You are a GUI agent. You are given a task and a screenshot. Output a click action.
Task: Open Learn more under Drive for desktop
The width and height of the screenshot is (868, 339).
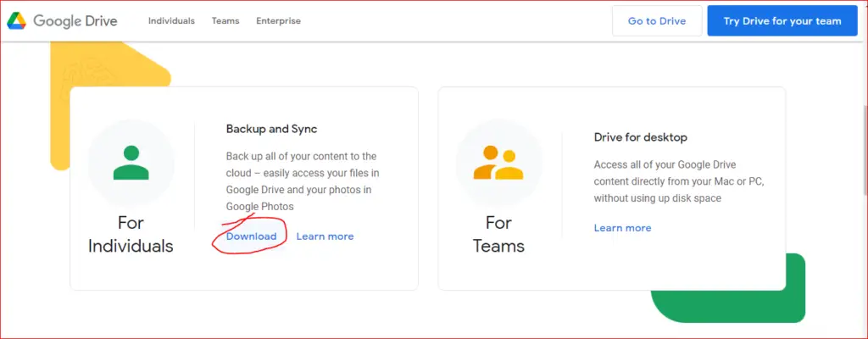coord(623,228)
